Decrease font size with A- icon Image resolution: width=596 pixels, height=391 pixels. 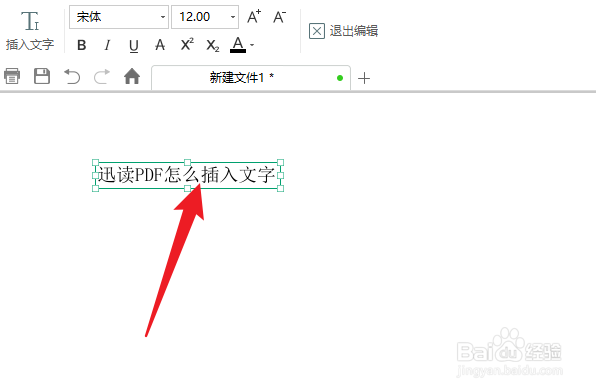click(280, 17)
